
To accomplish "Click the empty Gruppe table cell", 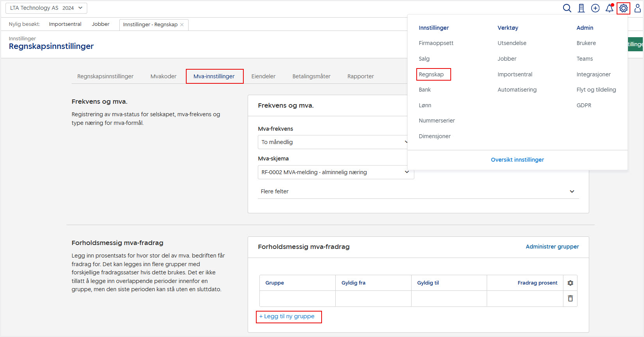I will pyautogui.click(x=297, y=299).
